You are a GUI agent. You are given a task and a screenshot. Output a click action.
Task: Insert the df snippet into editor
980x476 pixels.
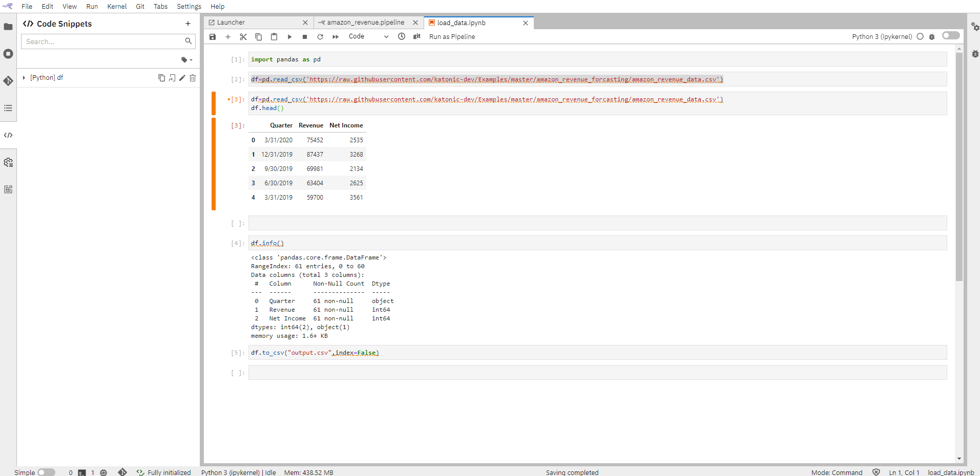172,78
